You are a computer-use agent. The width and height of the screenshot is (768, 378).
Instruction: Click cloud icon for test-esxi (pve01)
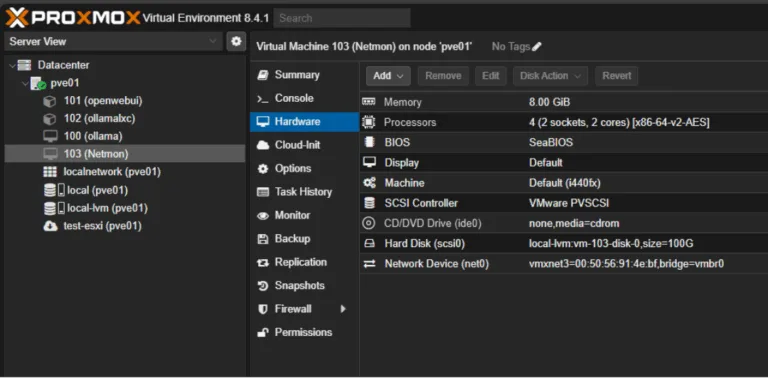[x=50, y=226]
